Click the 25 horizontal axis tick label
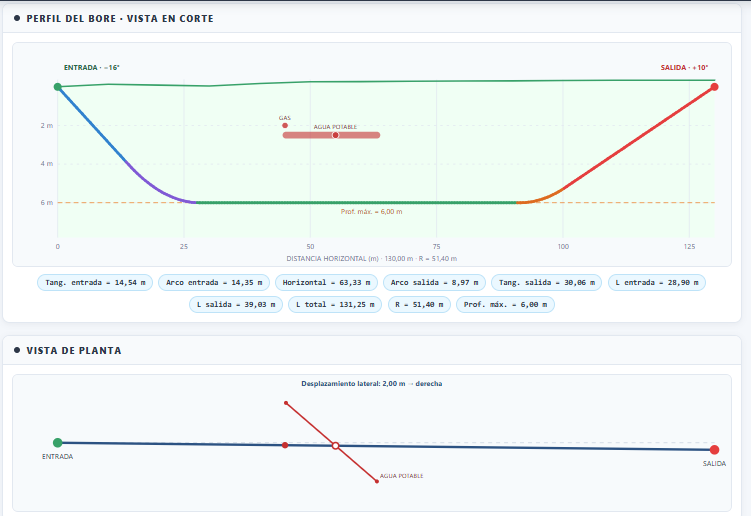Viewport: 751px width, 516px height. [184, 247]
